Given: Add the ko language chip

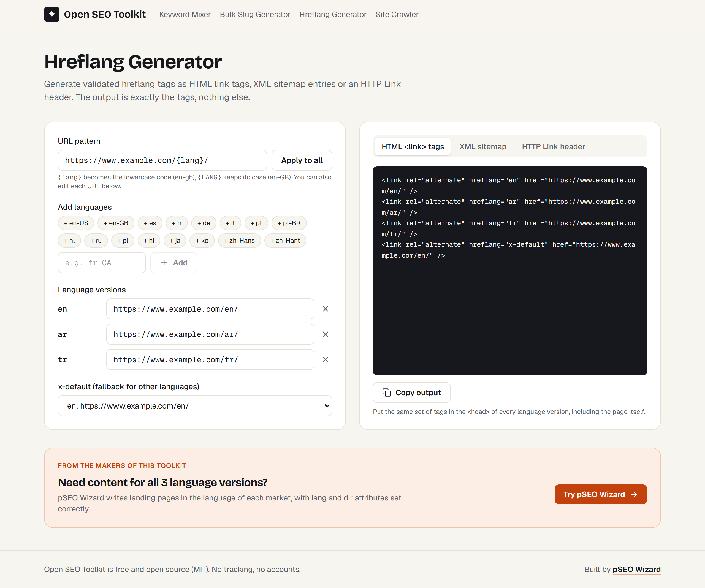Looking at the screenshot, I should 202,241.
